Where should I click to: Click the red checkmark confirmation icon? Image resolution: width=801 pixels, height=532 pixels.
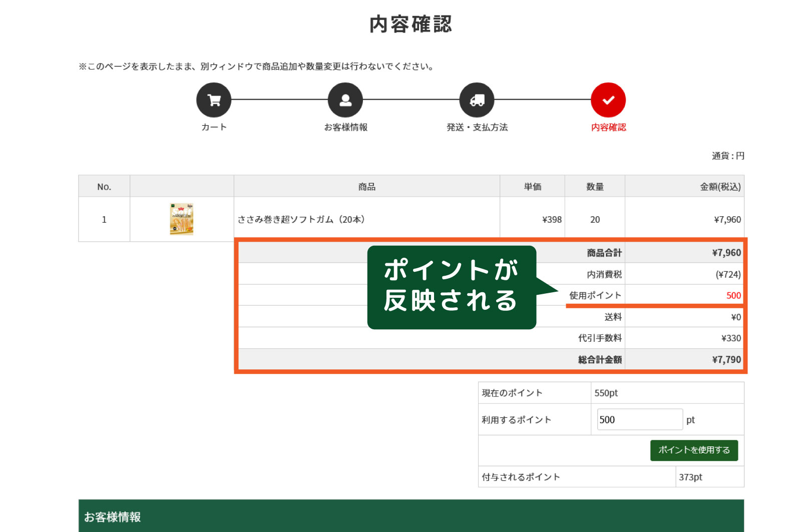tap(608, 100)
